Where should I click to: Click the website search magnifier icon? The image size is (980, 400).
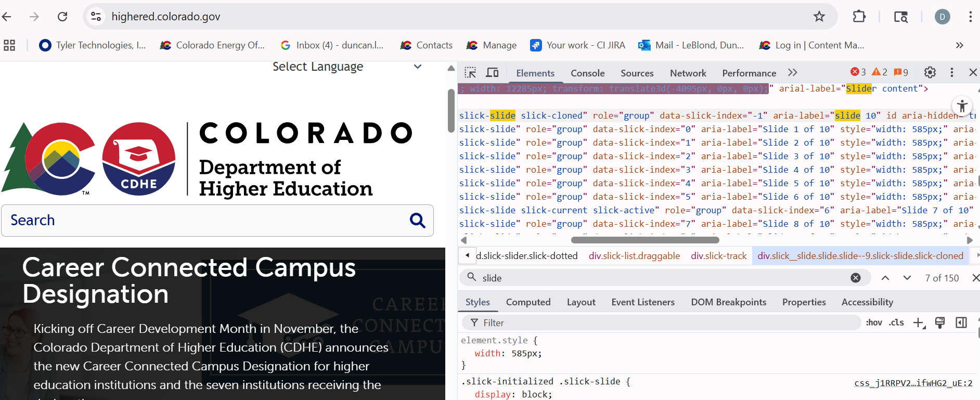pyautogui.click(x=417, y=221)
